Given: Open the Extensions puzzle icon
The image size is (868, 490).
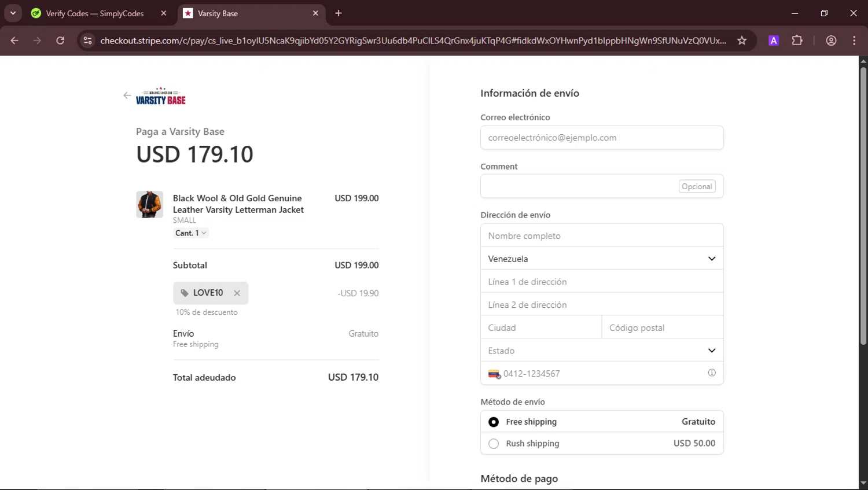Looking at the screenshot, I should click(x=797, y=40).
